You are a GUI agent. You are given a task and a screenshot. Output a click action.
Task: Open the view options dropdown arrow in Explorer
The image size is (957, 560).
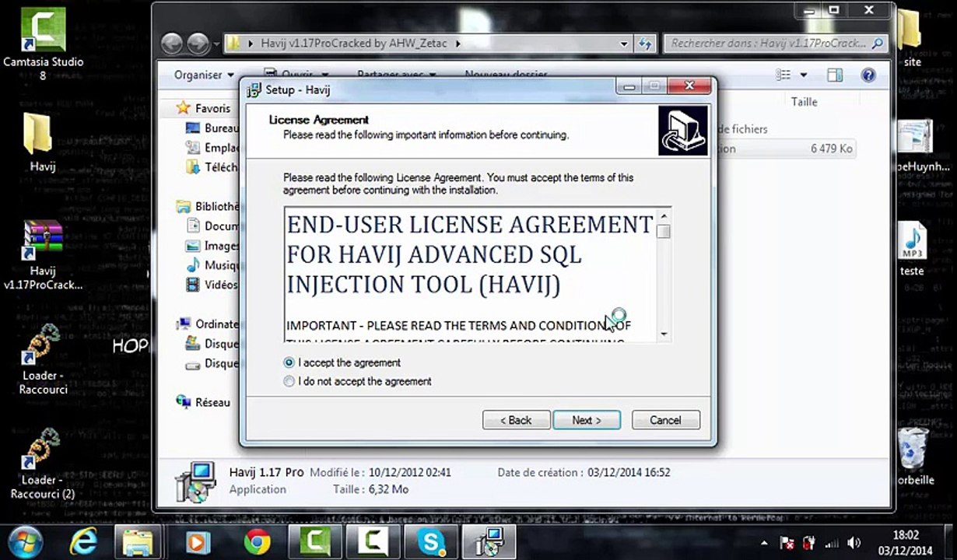[804, 75]
